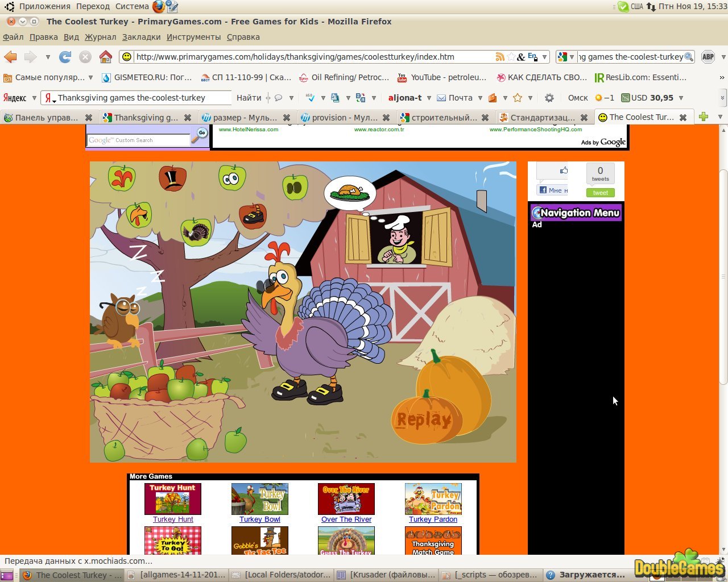Viewport: 728px width, 582px height.
Task: Open the Home page icon
Action: point(106,57)
